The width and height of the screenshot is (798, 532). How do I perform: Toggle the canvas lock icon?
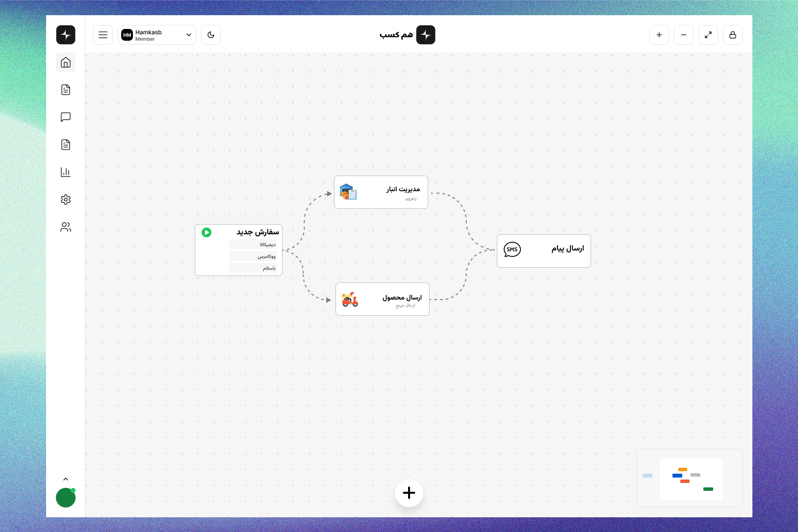pyautogui.click(x=732, y=35)
